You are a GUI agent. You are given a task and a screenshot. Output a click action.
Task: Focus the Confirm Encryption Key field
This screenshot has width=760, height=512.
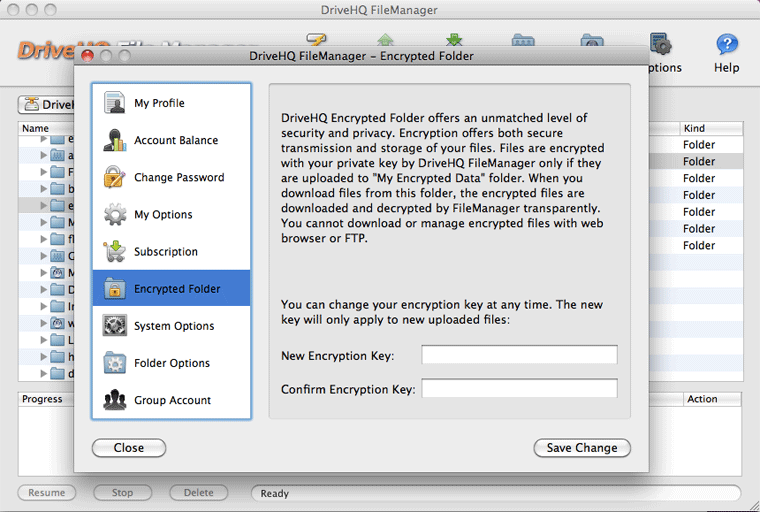pos(519,388)
